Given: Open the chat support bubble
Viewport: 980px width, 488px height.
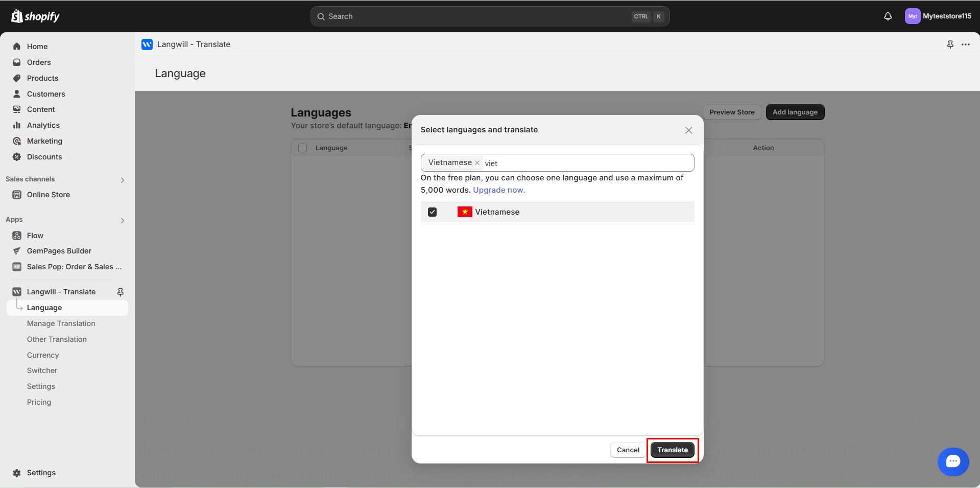Looking at the screenshot, I should (x=953, y=461).
